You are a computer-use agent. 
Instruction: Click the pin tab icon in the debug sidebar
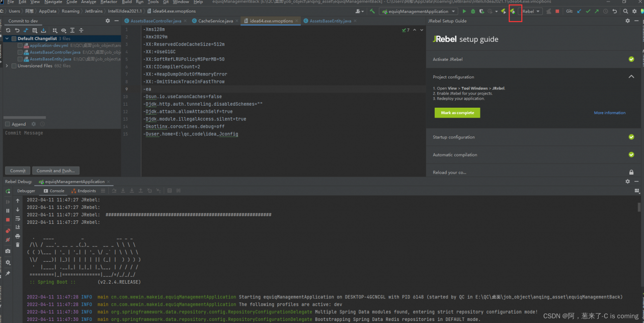click(x=8, y=273)
